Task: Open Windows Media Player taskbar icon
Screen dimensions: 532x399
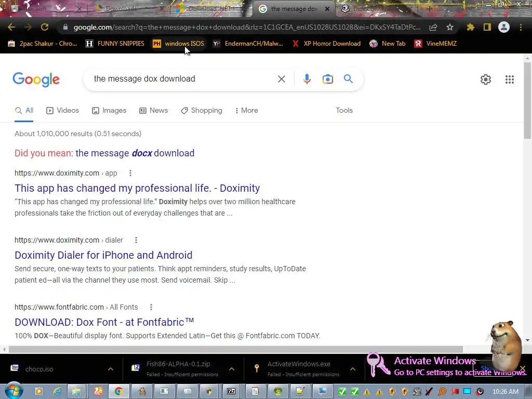Action: click(x=38, y=392)
